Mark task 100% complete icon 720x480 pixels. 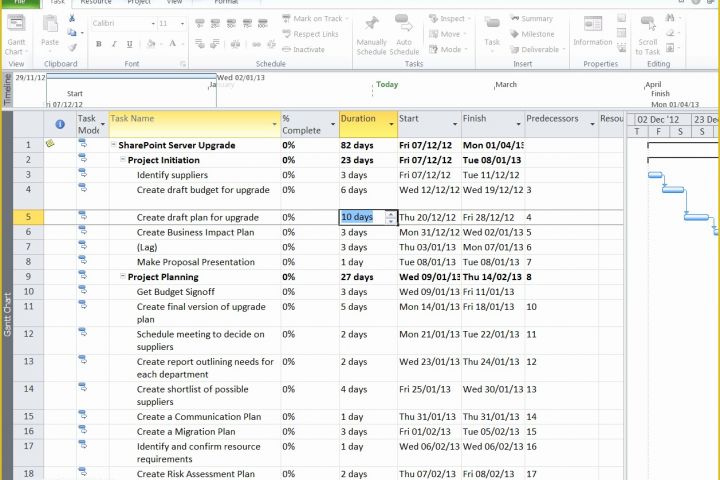point(263,23)
